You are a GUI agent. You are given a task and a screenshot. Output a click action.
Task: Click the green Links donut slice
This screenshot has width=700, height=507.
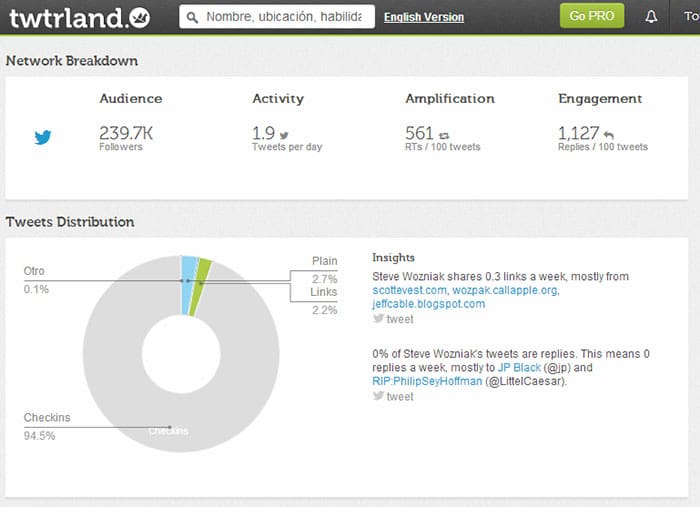pos(200,287)
